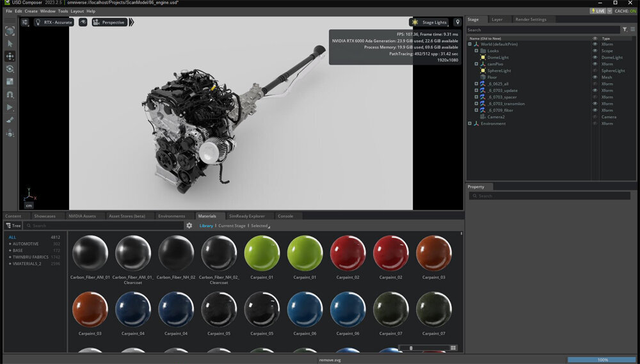This screenshot has width=640, height=364.
Task: Open the Tools menu
Action: point(63,11)
